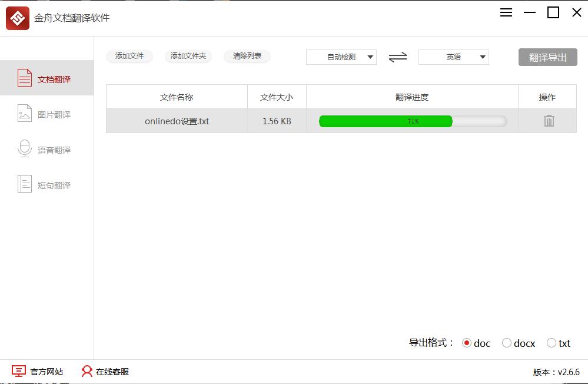Open the hamburger menu at top right
The height and width of the screenshot is (384, 588).
(x=506, y=12)
